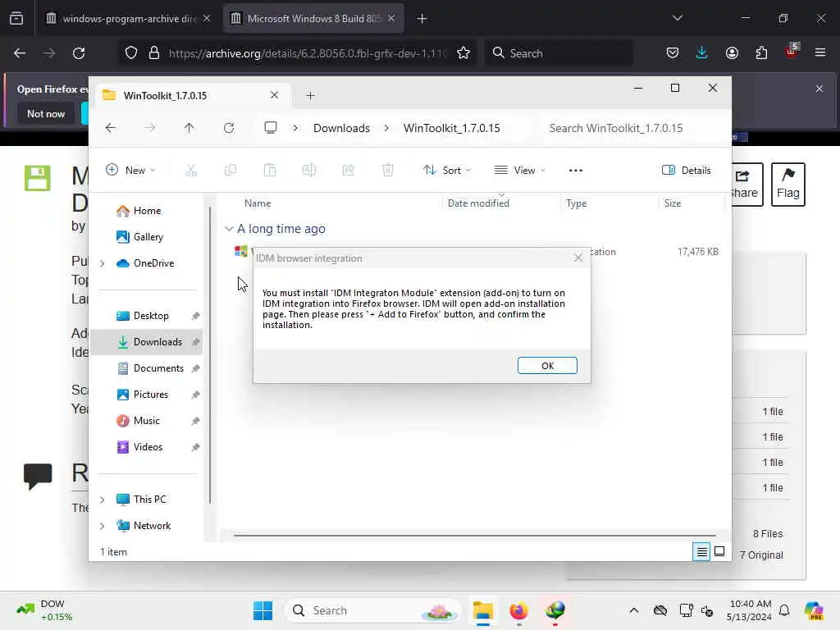Screen dimensions: 840x630
Task: Open a new Firefox tab
Action: coord(422,19)
